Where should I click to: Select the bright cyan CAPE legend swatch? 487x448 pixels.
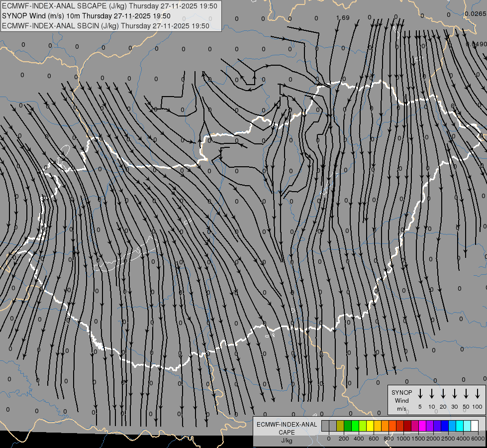coord(459,426)
